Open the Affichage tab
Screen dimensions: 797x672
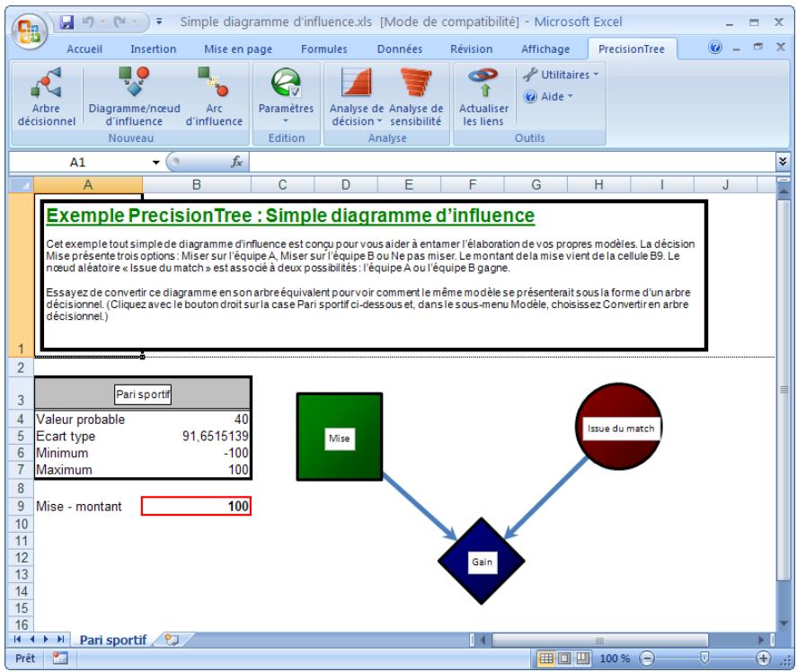(545, 49)
